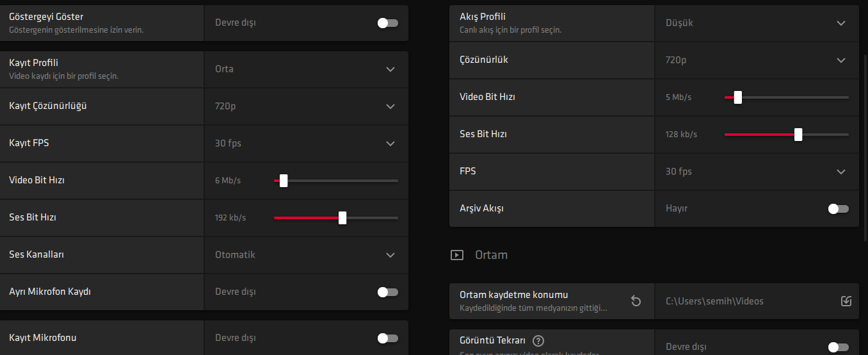Click the Akış Profili label
The height and width of the screenshot is (355, 868).
pos(483,17)
